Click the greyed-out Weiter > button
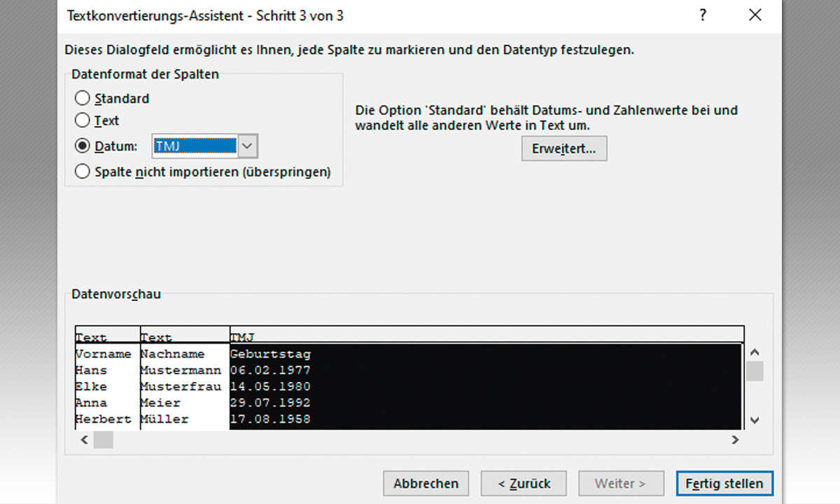Image resolution: width=840 pixels, height=504 pixels. (x=620, y=483)
